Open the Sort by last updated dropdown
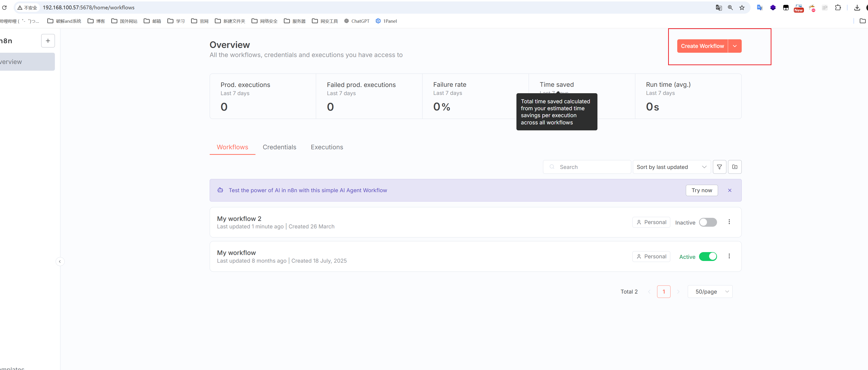This screenshot has height=370, width=868. pos(671,167)
